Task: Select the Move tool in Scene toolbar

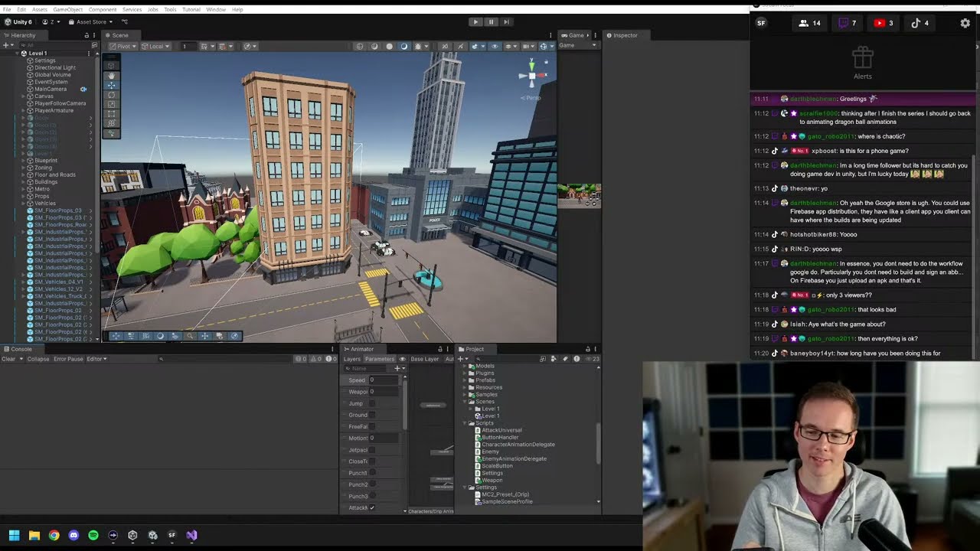Action: (112, 85)
